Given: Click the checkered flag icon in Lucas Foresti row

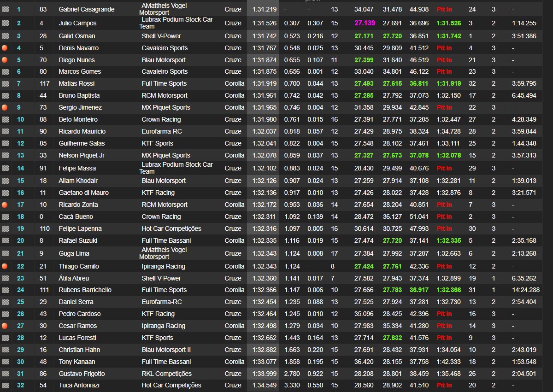Looking at the screenshot, I should point(5,338).
